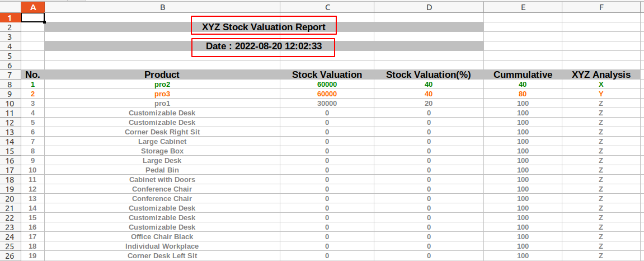This screenshot has width=644, height=261.
Task: Select the orange Y analysis cell
Action: 601,94
